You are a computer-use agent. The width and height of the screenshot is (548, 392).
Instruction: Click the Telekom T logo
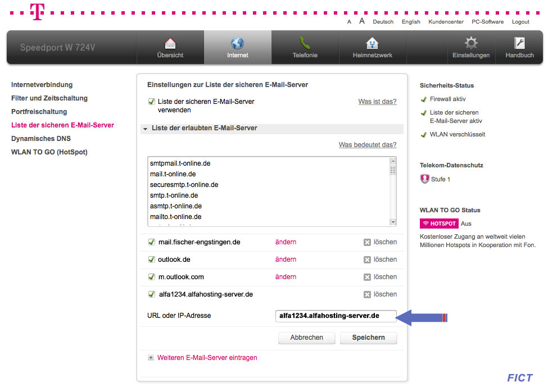(x=38, y=12)
